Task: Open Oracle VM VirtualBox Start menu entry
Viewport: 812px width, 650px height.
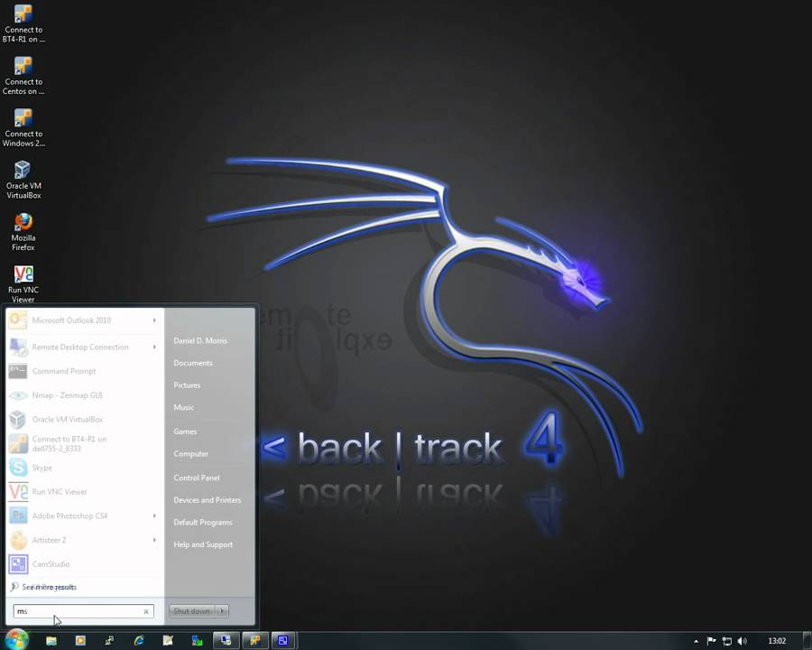Action: (85, 419)
